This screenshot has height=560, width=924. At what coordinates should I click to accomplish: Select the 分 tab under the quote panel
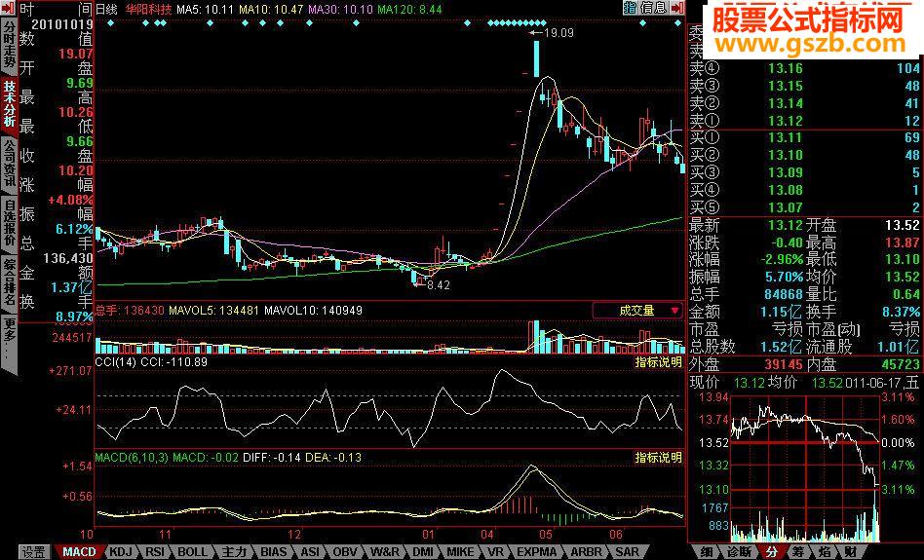click(x=772, y=552)
